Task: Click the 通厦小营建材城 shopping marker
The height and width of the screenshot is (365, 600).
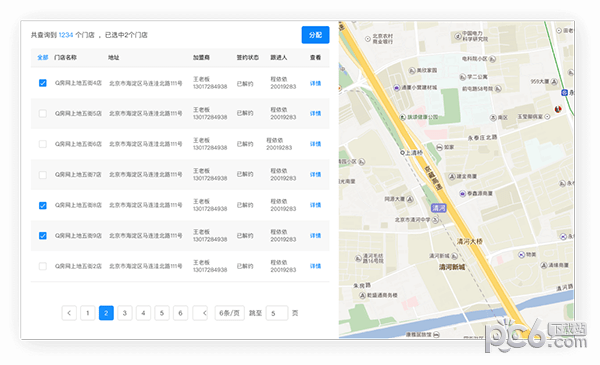Action: [x=397, y=88]
